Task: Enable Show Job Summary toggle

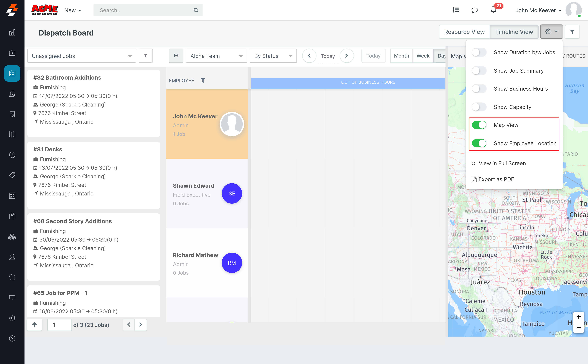Action: coord(479,71)
